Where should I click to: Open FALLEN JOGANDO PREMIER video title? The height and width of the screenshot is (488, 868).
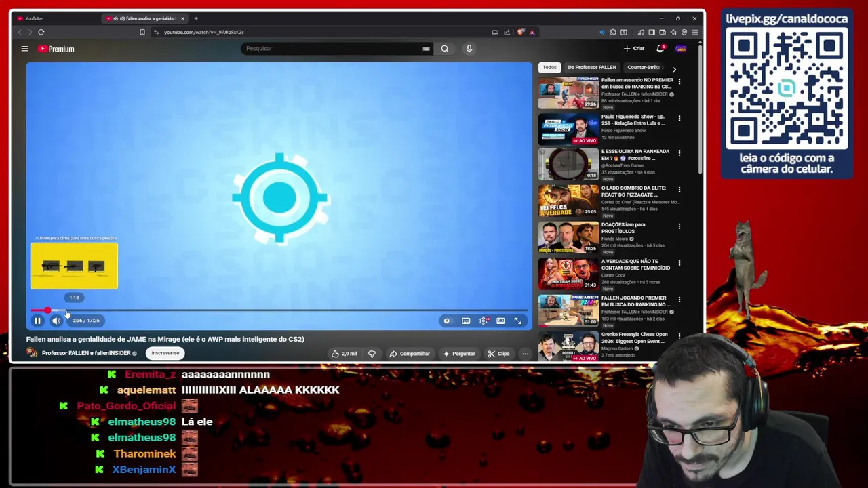click(635, 301)
